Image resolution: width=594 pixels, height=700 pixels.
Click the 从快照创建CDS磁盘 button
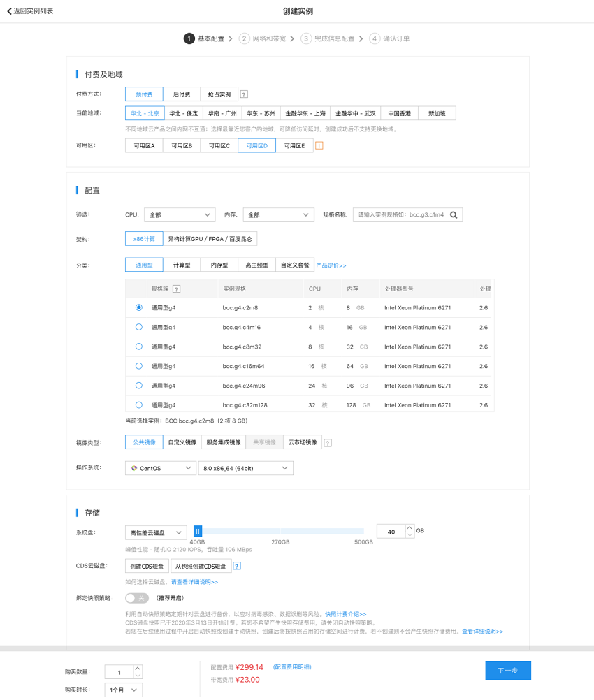201,566
